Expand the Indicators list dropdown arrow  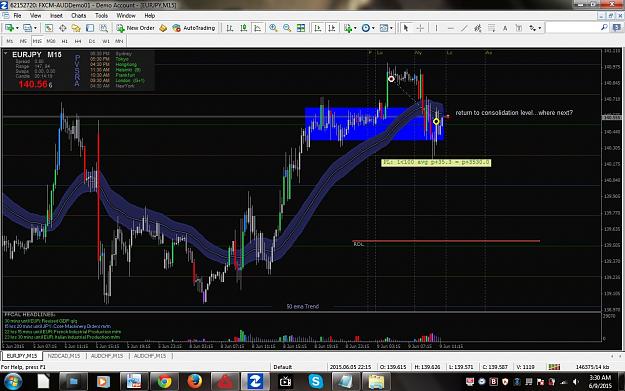(x=355, y=28)
